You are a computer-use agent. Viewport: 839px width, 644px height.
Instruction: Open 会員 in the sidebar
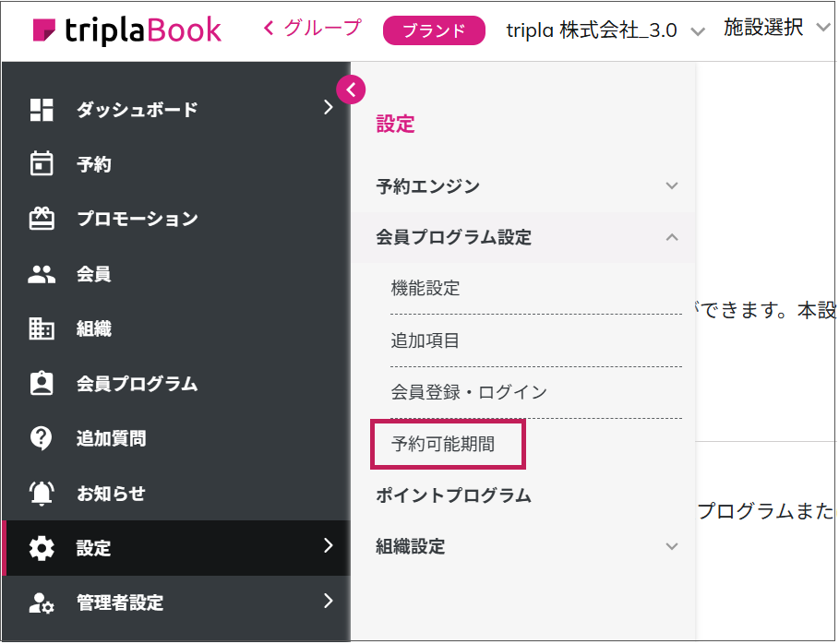(176, 274)
